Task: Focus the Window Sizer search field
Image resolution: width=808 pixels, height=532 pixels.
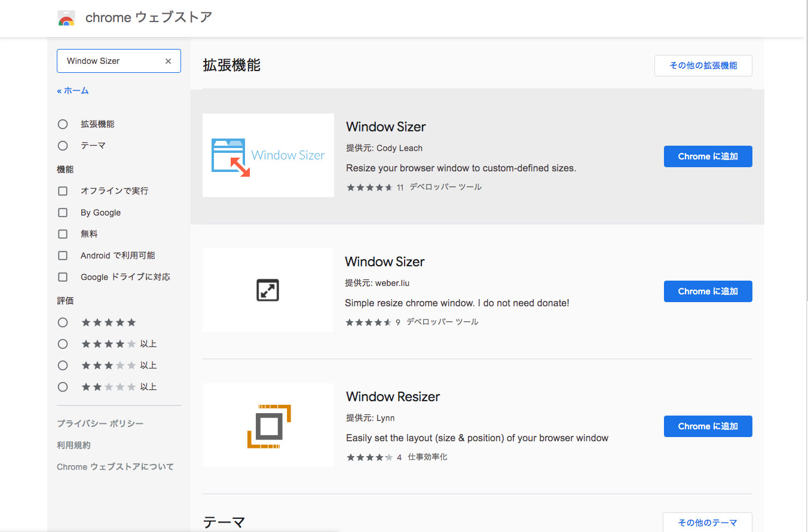Action: coord(111,61)
